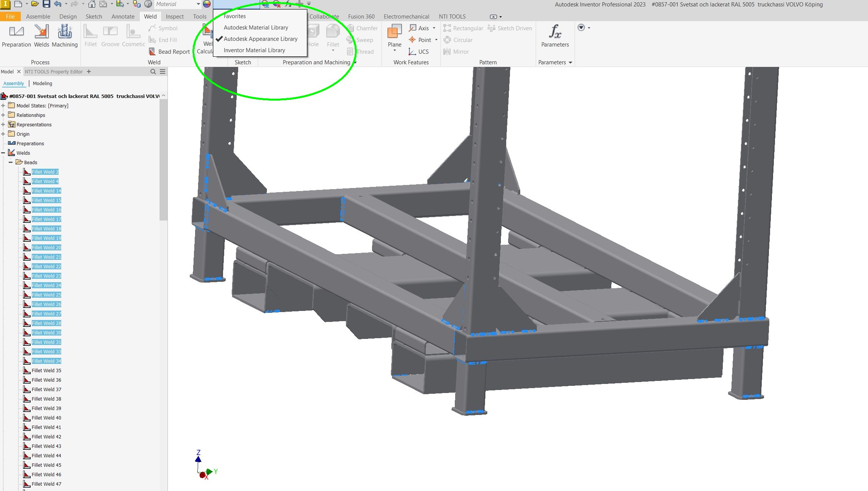Switch to the Inspect ribbon tab
The image size is (868, 491).
[x=174, y=16]
